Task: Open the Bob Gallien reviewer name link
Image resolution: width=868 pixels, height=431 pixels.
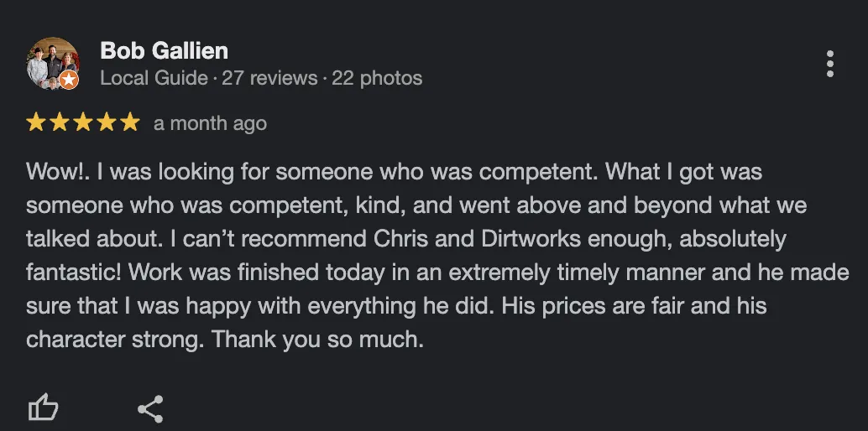Action: pyautogui.click(x=164, y=51)
